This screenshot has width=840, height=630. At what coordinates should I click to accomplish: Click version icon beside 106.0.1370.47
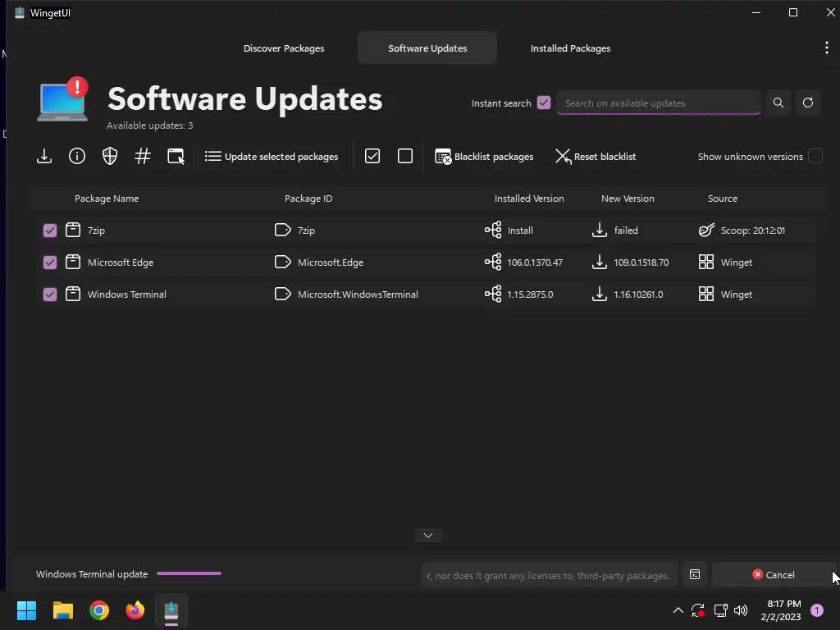(493, 262)
